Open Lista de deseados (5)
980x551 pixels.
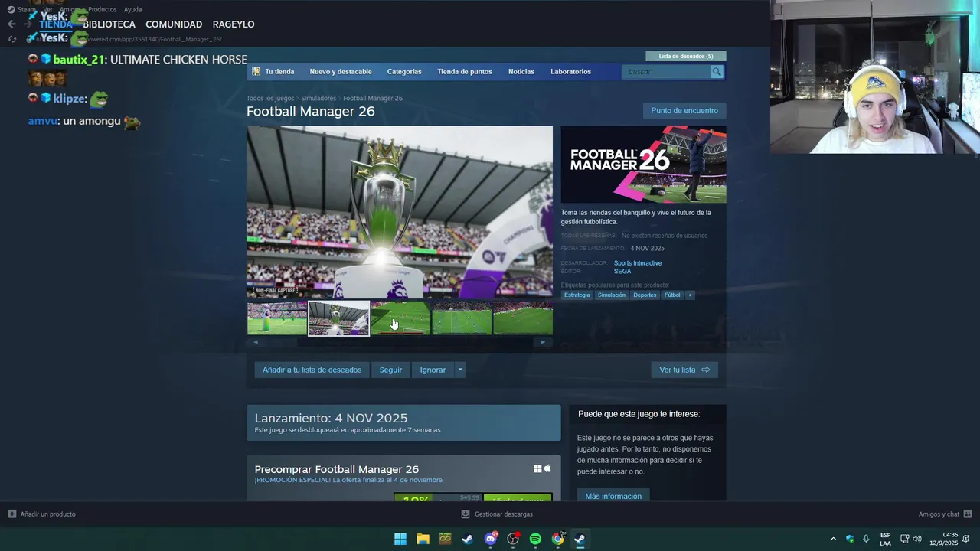(x=686, y=56)
